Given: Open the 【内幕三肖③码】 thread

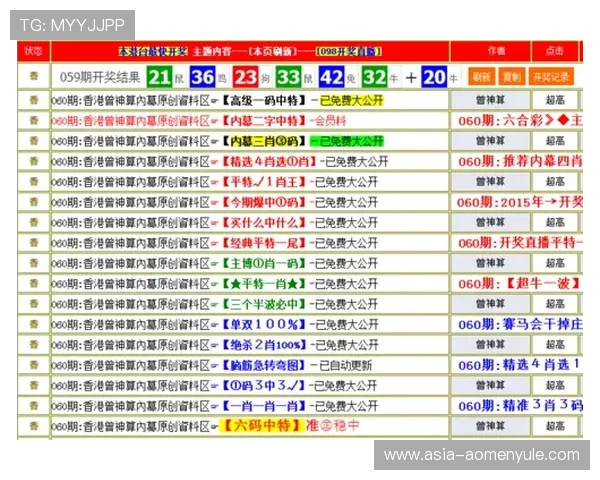Looking at the screenshot, I should click(217, 141).
